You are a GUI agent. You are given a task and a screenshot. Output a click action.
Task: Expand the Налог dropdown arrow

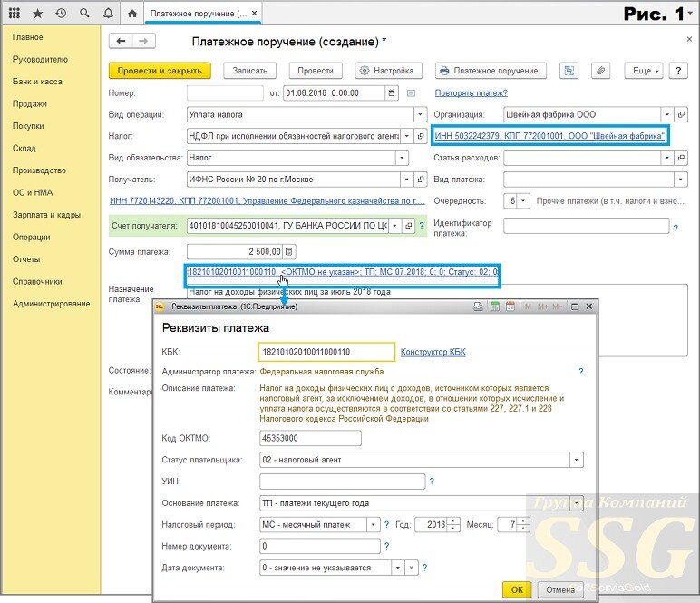(407, 136)
